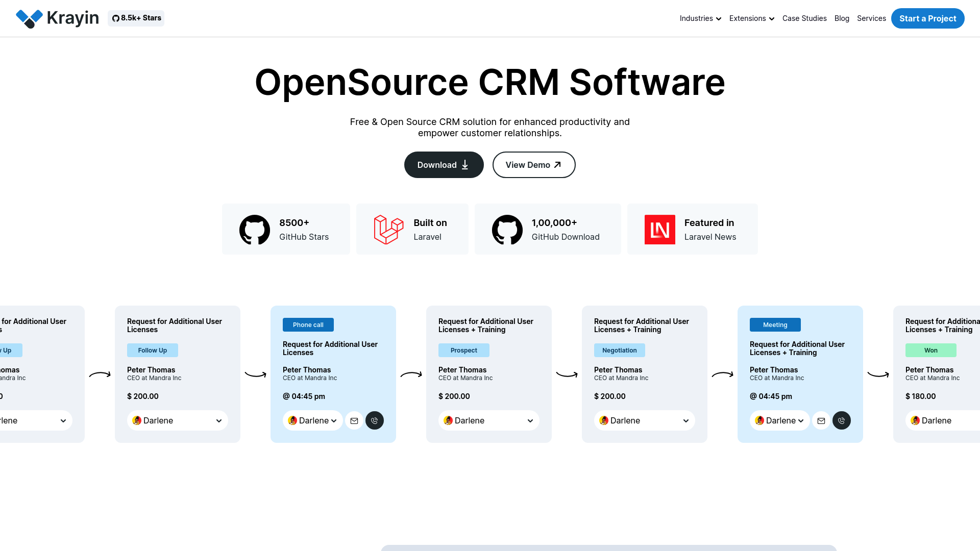Click the Featured in Laravel News card
The image size is (980, 551).
coord(693,229)
